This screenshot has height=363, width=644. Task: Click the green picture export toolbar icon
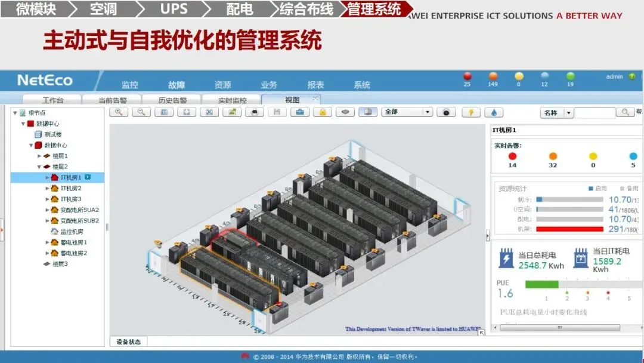pyautogui.click(x=232, y=112)
